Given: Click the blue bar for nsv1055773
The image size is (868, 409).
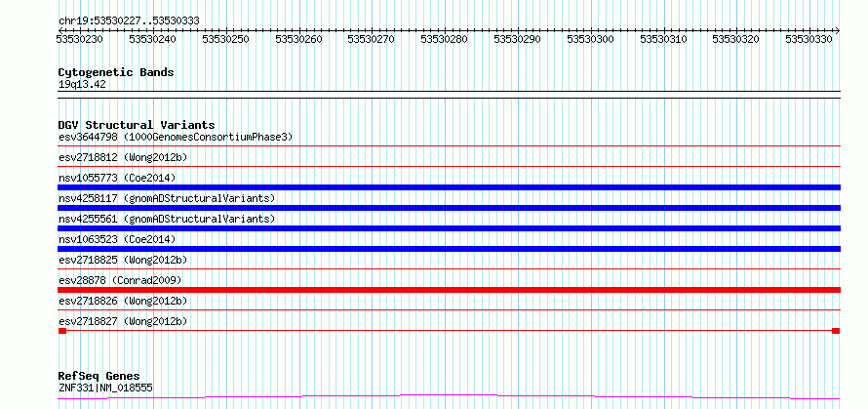Looking at the screenshot, I should click(x=449, y=187).
